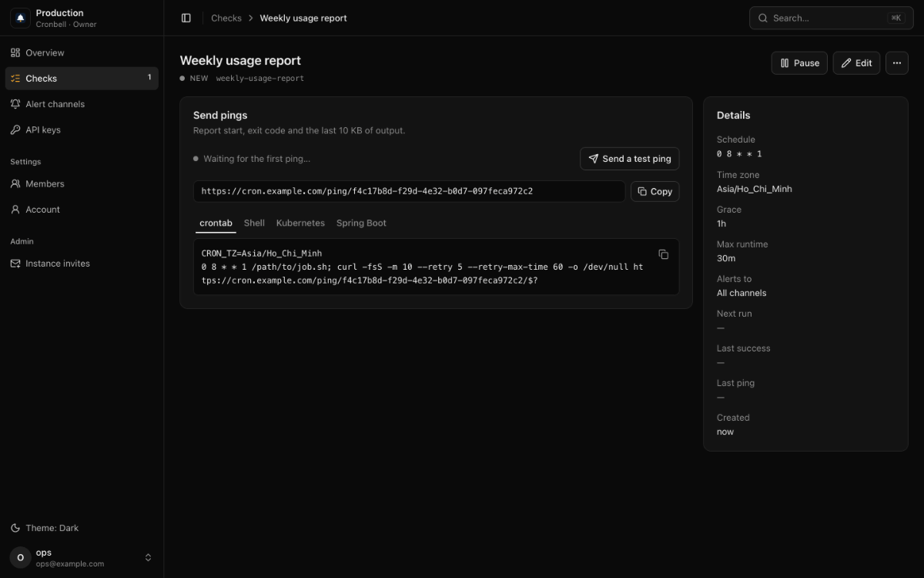Click the Weekly usage report breadcrumb text

pyautogui.click(x=303, y=18)
